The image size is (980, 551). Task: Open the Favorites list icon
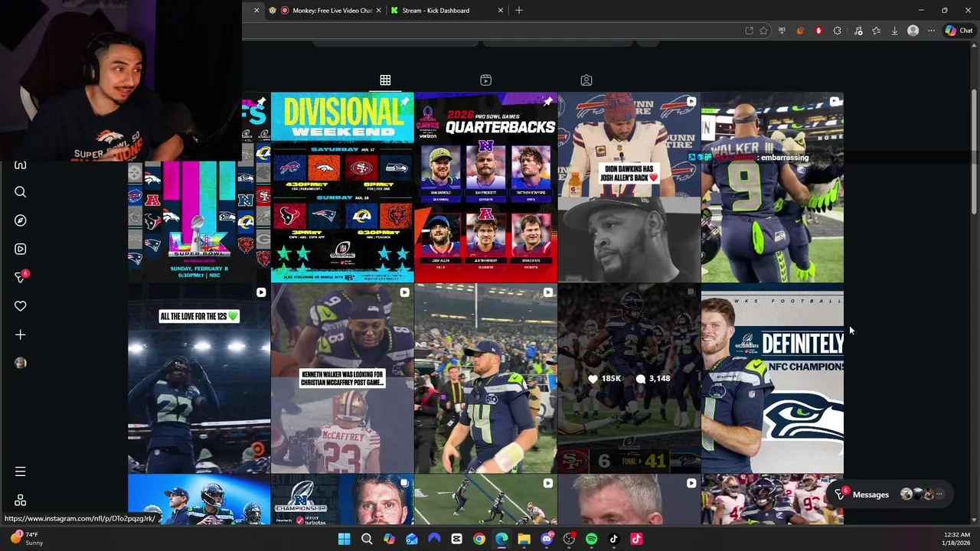(876, 31)
